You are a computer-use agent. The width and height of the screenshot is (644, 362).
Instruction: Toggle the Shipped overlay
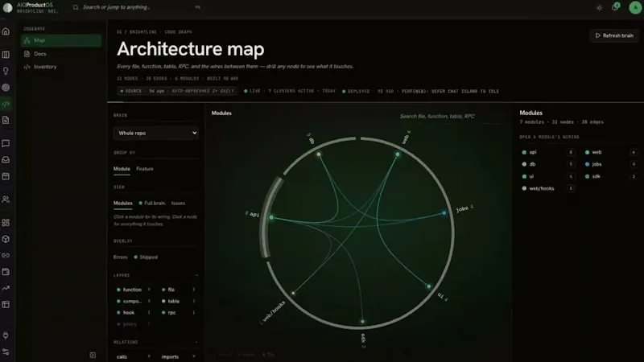tap(146, 257)
